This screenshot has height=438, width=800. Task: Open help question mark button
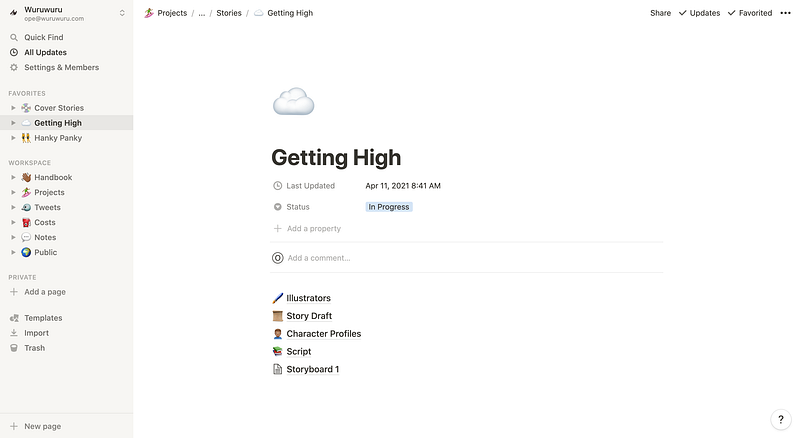click(x=781, y=420)
